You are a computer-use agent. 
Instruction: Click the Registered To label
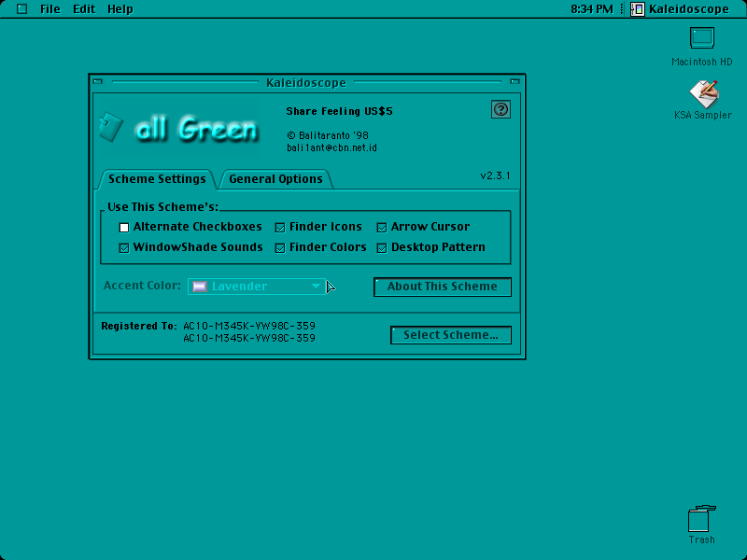pos(138,326)
